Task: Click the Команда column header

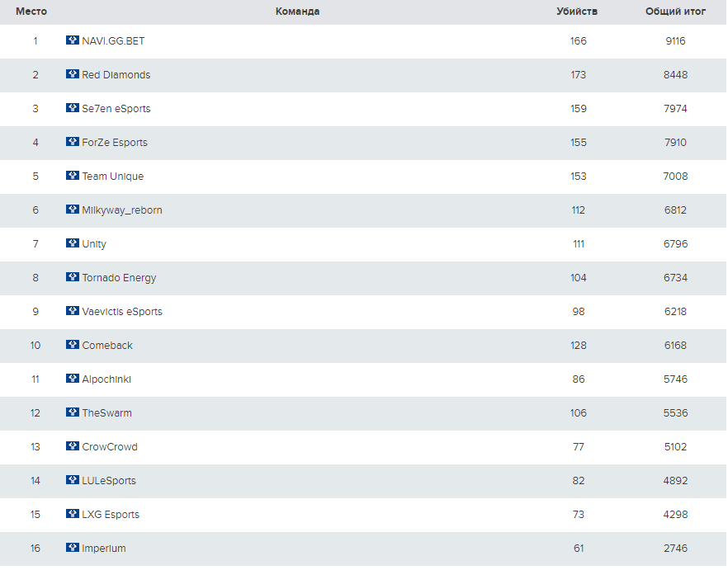Action: click(298, 12)
